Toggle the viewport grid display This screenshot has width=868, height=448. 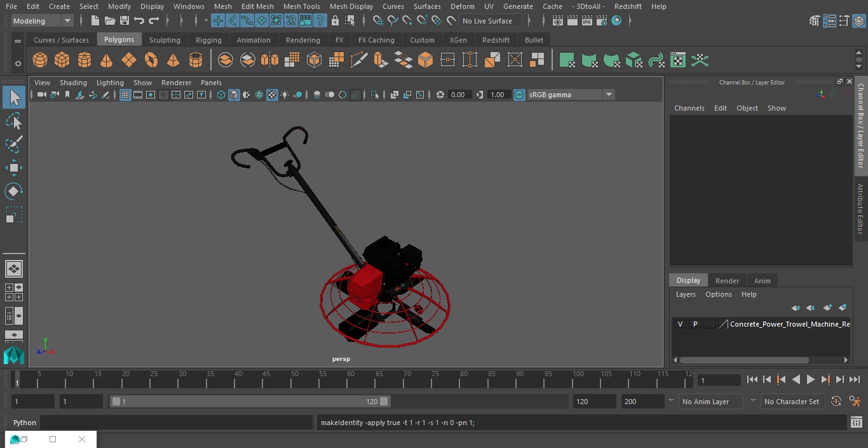(x=125, y=95)
